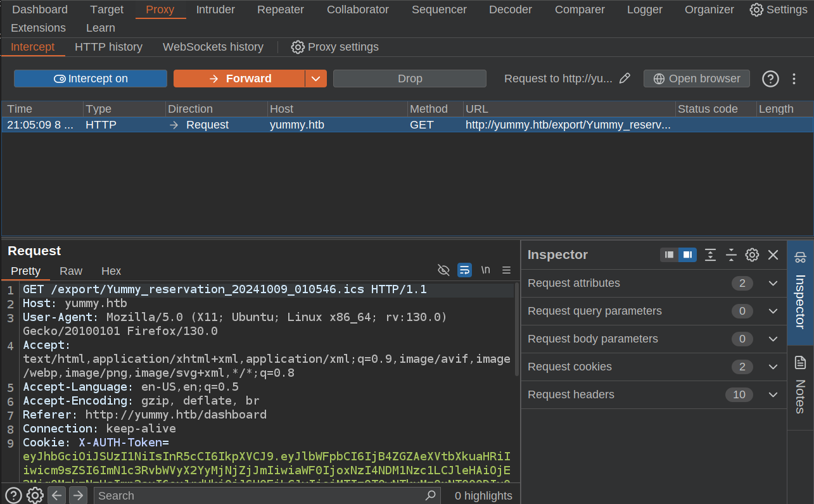Open the three-dot more options menu
Image resolution: width=814 pixels, height=504 pixels.
point(794,79)
